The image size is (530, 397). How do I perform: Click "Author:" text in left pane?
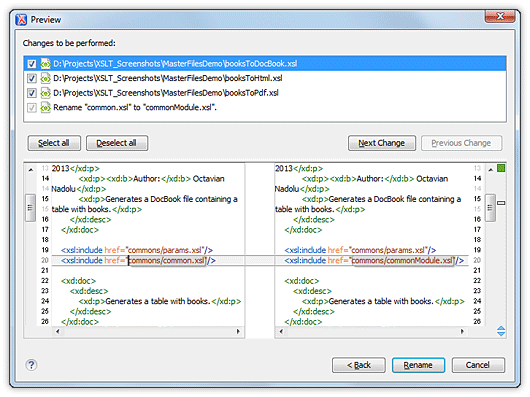(x=147, y=179)
